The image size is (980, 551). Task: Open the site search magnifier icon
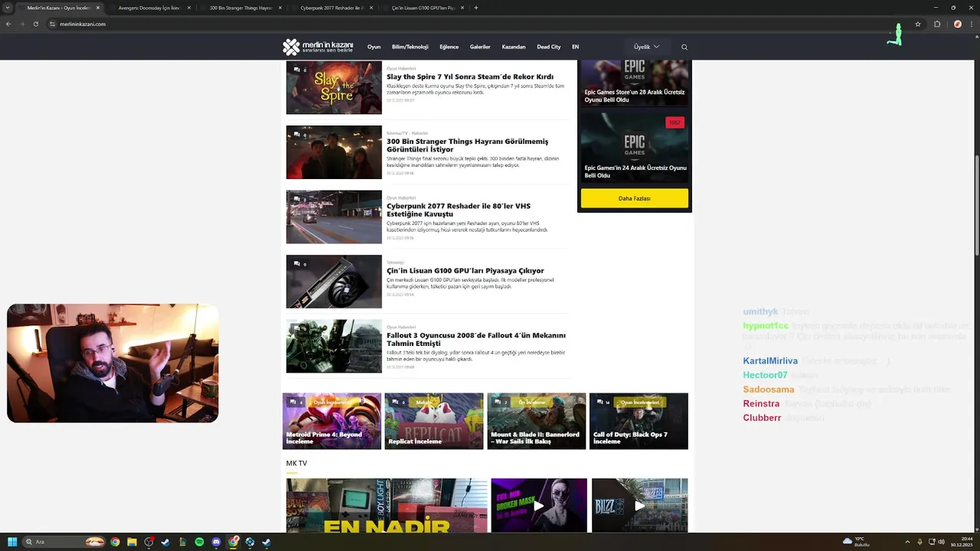684,47
